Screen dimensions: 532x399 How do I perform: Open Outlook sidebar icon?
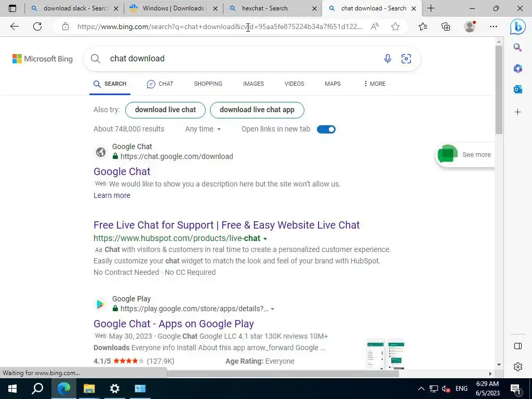point(517,89)
